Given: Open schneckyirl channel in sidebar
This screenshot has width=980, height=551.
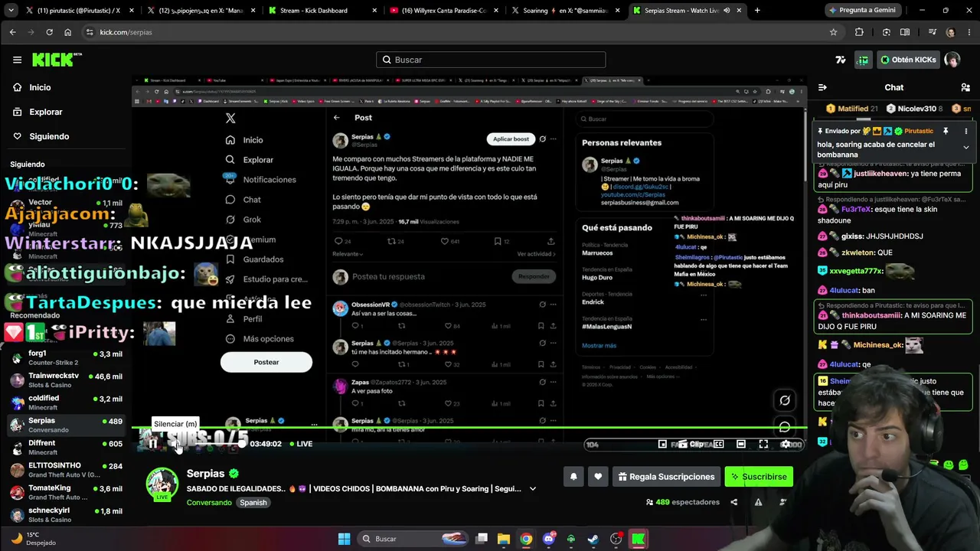Looking at the screenshot, I should [x=67, y=514].
